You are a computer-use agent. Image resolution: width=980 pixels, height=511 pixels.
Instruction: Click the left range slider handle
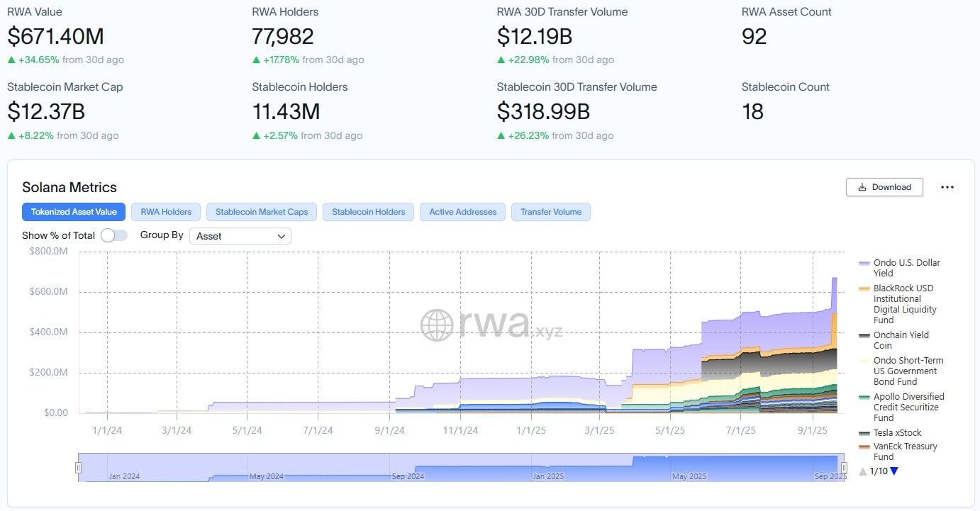click(x=78, y=468)
